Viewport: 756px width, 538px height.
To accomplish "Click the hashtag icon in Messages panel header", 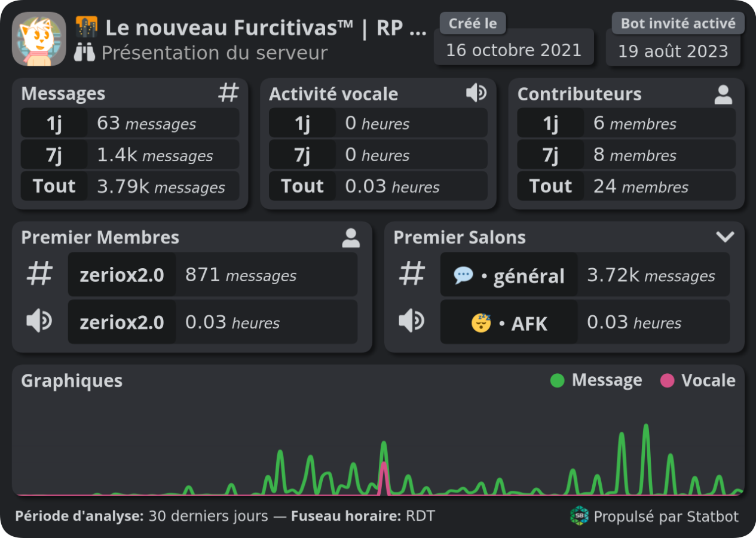I will tap(228, 93).
